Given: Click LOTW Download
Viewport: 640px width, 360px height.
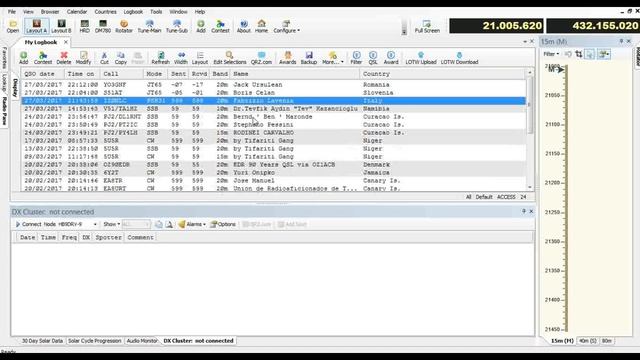Looking at the screenshot, I should tap(459, 58).
